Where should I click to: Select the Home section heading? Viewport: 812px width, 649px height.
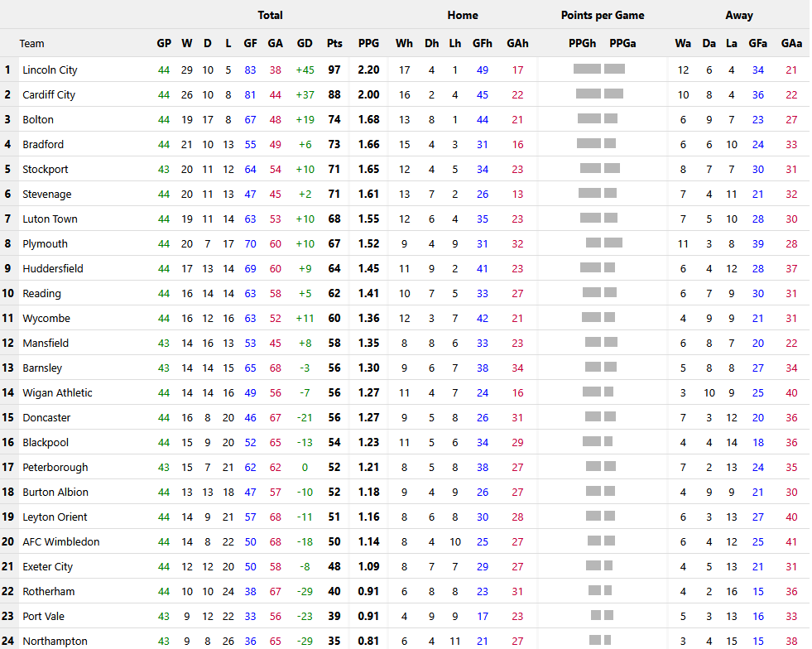(x=462, y=15)
